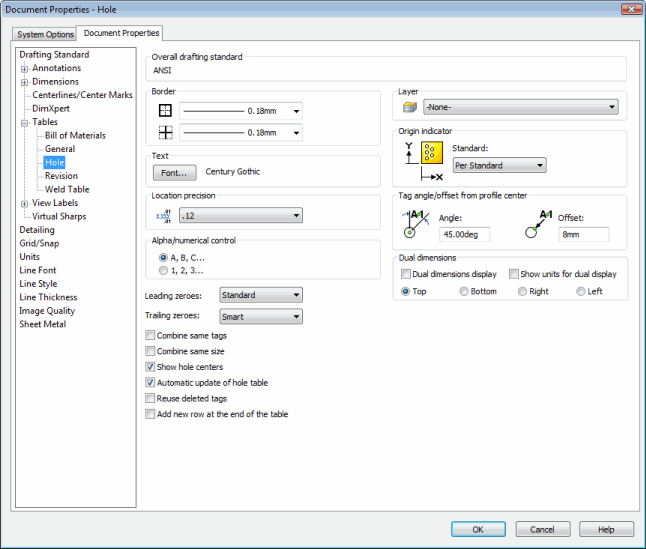This screenshot has height=549, width=646.
Task: Select the Document Properties tab
Action: 121,33
